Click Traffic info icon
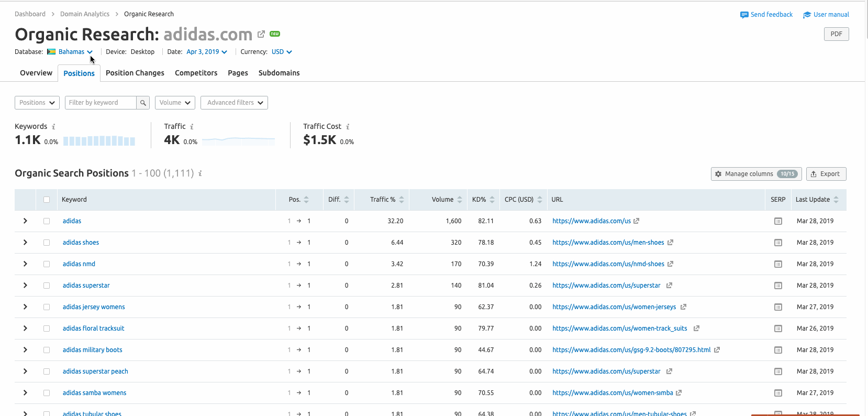This screenshot has height=416, width=868. (192, 127)
